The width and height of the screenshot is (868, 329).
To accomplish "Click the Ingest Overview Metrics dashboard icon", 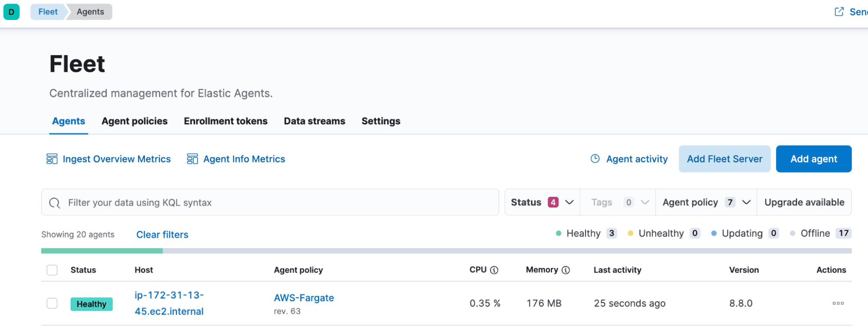I will click(52, 159).
